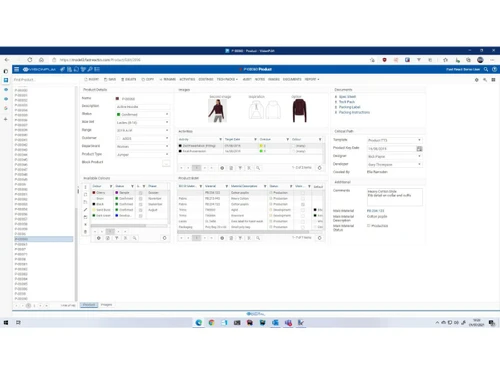Open the Edge browser in the taskbar
500x375 pixels.
pos(199,323)
